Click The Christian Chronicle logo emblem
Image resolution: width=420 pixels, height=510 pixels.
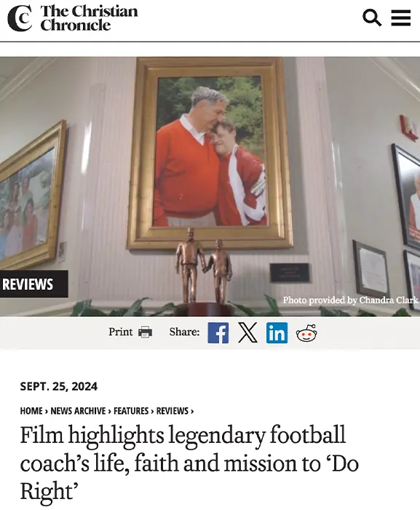(x=20, y=18)
